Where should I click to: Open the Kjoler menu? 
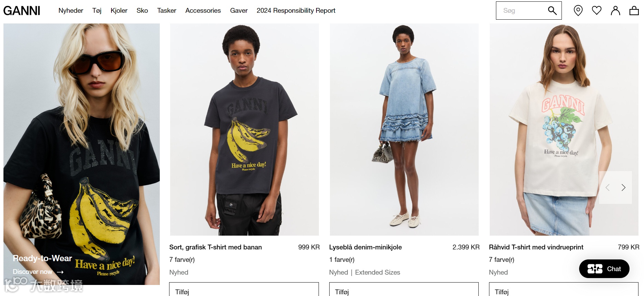click(119, 11)
